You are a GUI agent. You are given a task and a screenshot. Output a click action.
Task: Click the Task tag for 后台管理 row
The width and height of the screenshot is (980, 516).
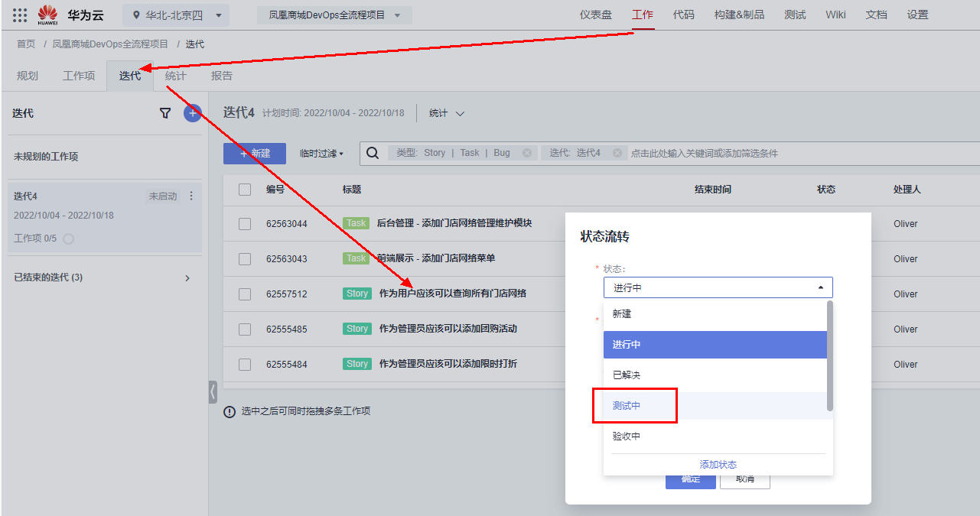tap(357, 223)
